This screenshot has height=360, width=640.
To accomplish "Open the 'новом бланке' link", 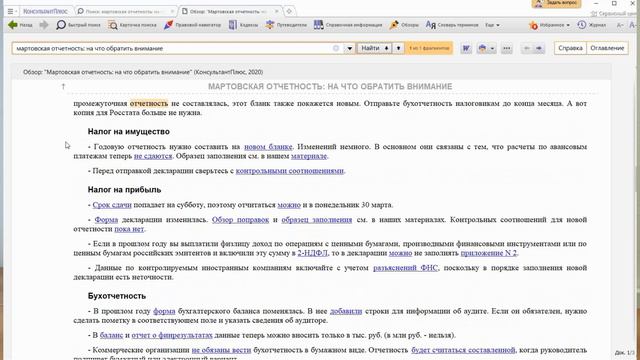I will (x=268, y=147).
